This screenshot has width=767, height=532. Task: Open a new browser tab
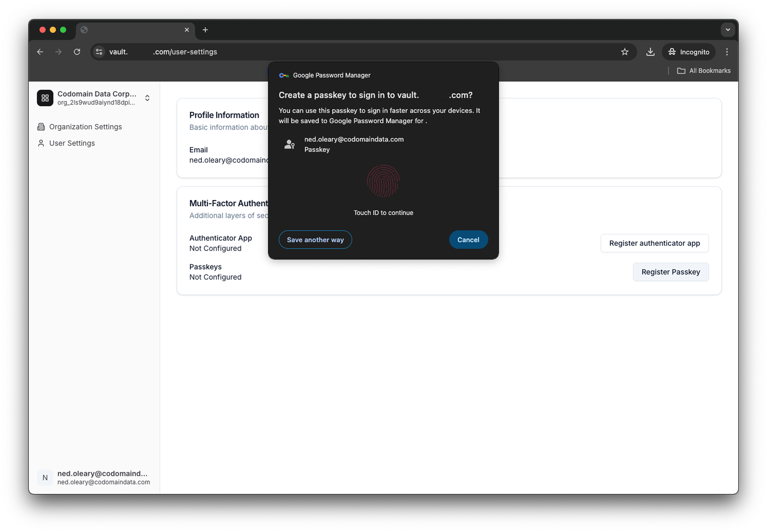205,30
